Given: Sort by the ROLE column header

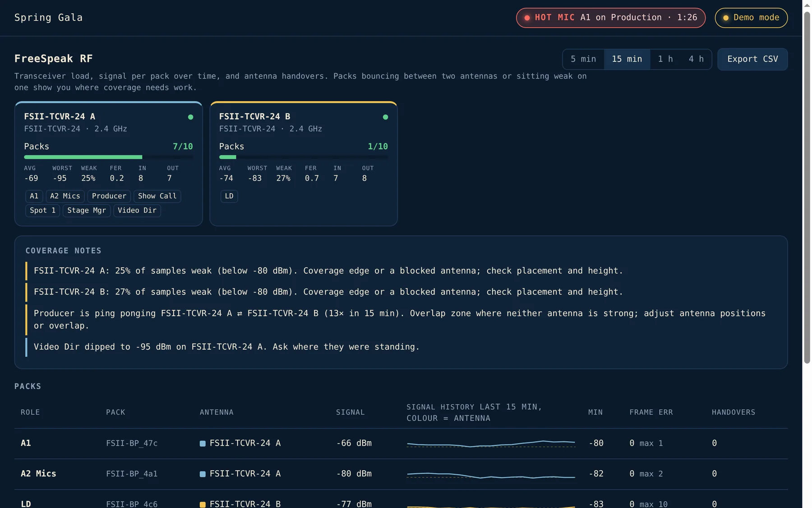Looking at the screenshot, I should tap(30, 412).
